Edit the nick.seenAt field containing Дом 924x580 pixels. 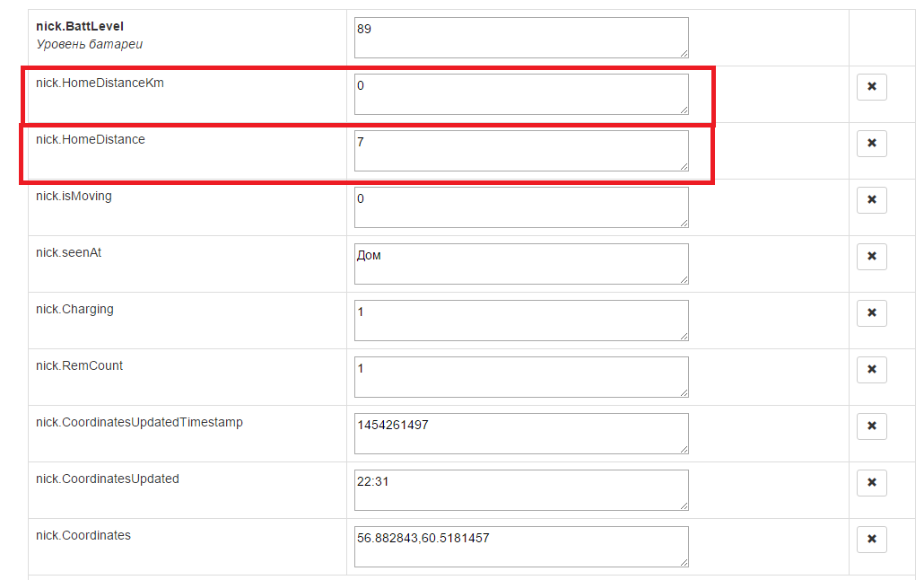coord(521,264)
